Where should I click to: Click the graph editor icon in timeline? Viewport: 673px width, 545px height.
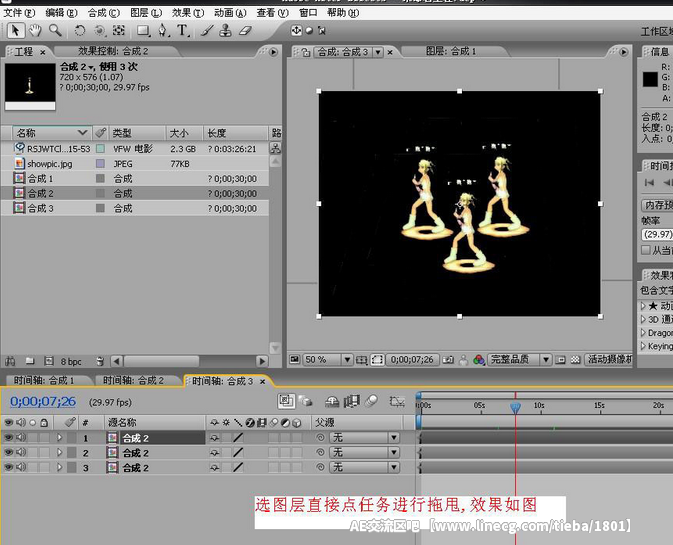coord(397,401)
